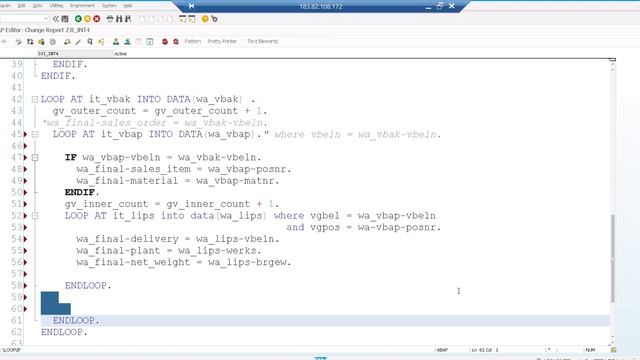Open the Environment menu
The image size is (640, 360).
(x=82, y=6)
